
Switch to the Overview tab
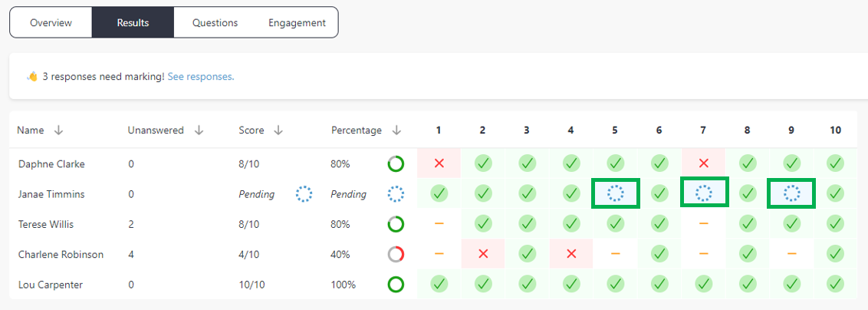coord(51,23)
